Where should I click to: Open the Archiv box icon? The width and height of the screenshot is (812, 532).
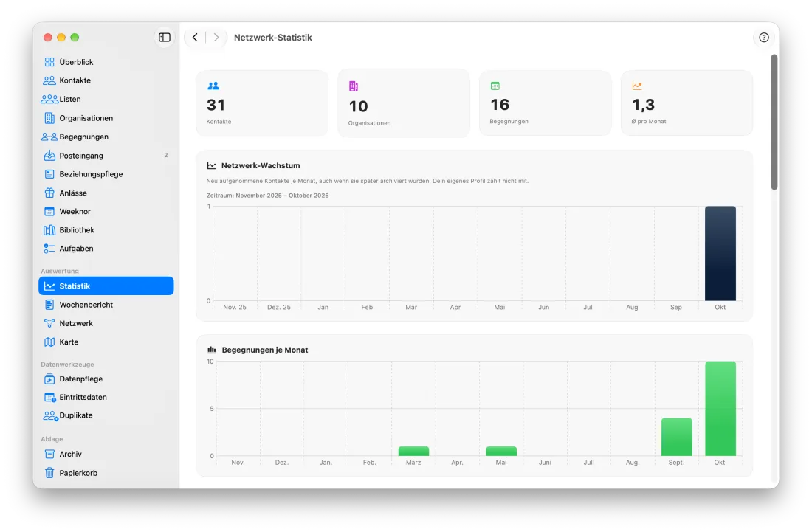tap(49, 455)
